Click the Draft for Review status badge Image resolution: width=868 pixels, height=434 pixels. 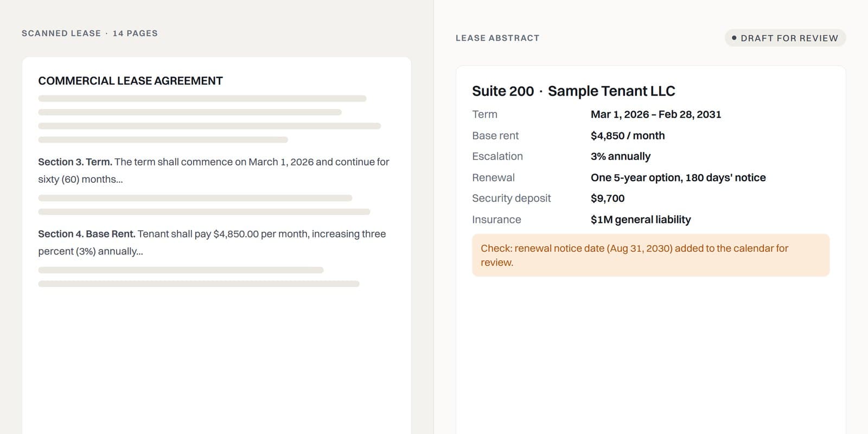click(x=785, y=38)
